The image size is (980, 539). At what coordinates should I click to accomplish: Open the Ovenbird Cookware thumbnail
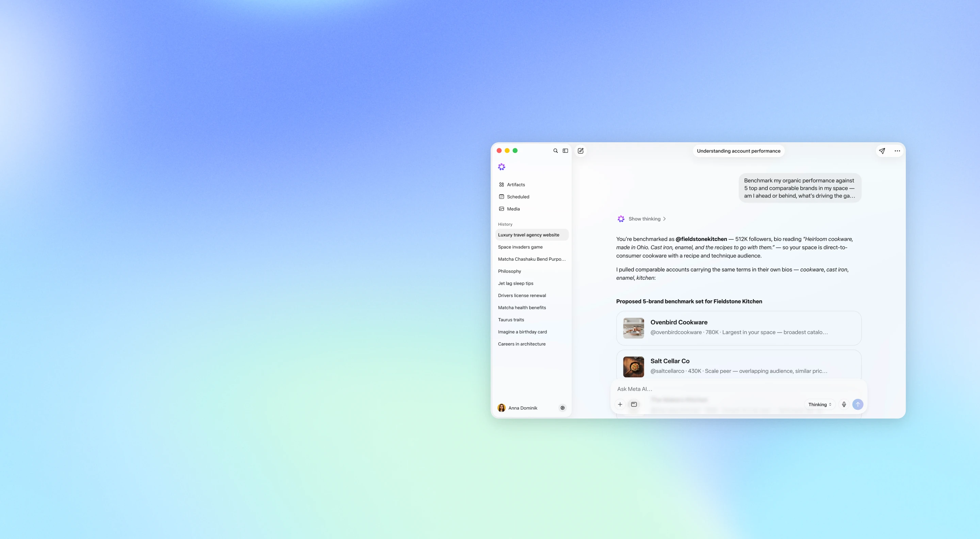click(633, 328)
